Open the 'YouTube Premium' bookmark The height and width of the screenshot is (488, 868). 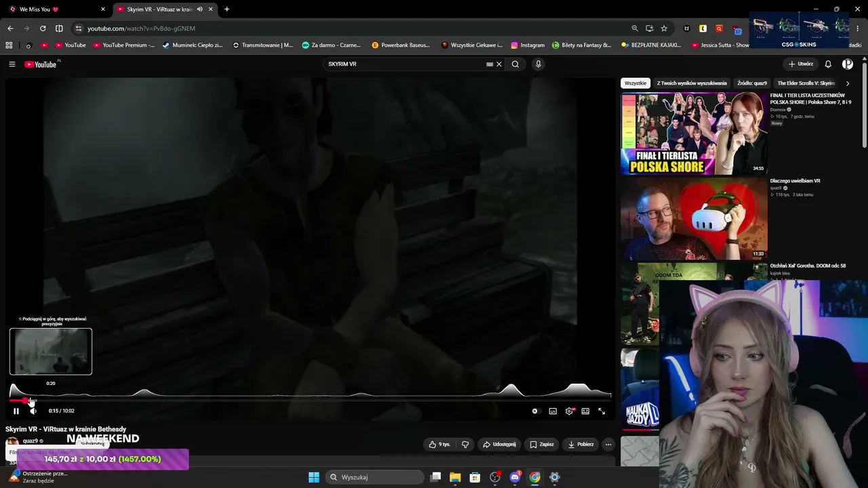tap(124, 45)
